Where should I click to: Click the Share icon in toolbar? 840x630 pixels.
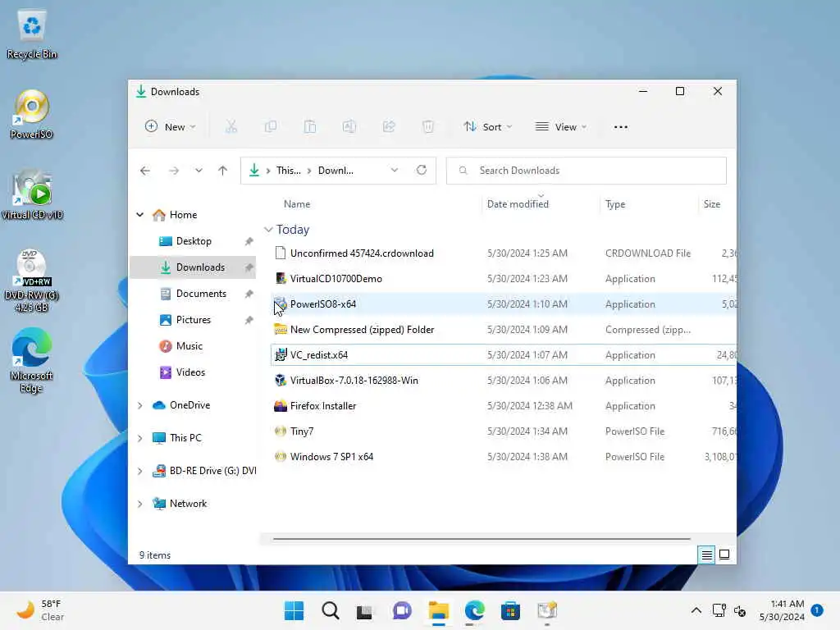[389, 127]
